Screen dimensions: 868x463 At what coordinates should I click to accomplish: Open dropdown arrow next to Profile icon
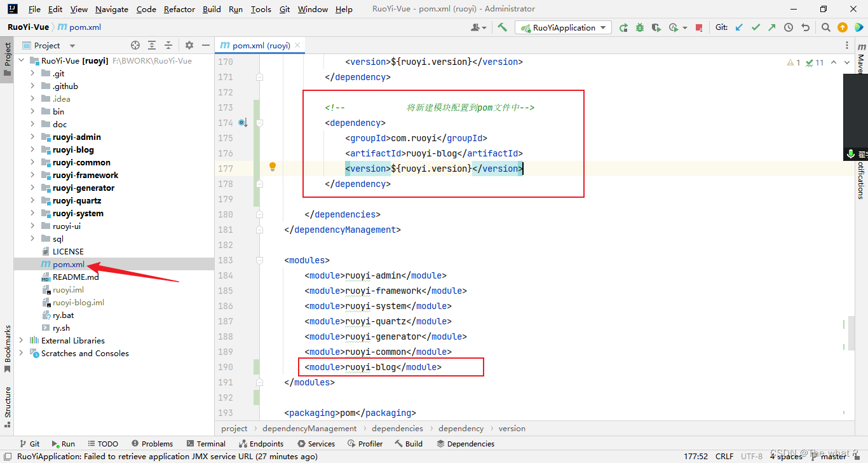pos(684,27)
